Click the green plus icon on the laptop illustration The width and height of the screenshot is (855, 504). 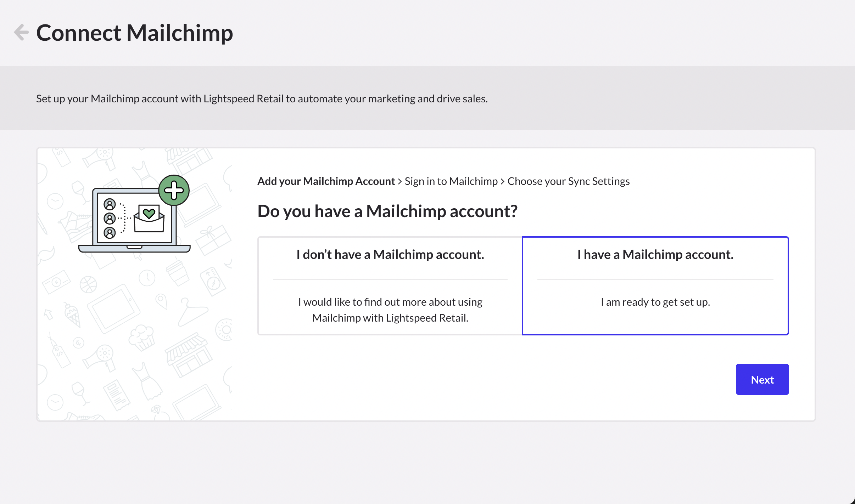point(174,190)
